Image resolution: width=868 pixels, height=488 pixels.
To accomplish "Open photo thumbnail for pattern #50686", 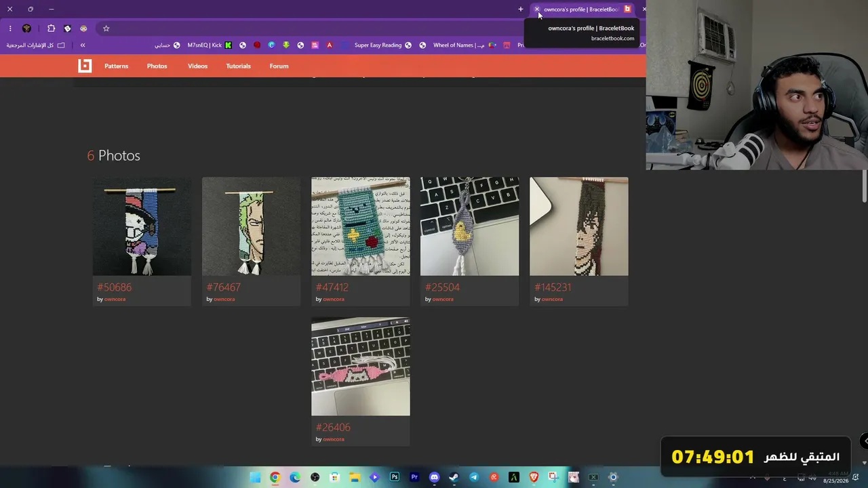I will [142, 226].
